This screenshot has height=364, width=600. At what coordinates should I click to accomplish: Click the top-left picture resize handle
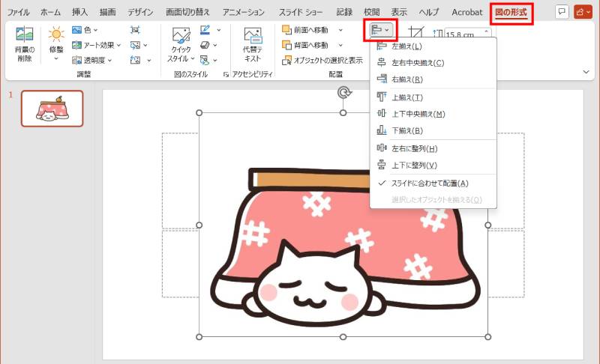[x=199, y=112]
